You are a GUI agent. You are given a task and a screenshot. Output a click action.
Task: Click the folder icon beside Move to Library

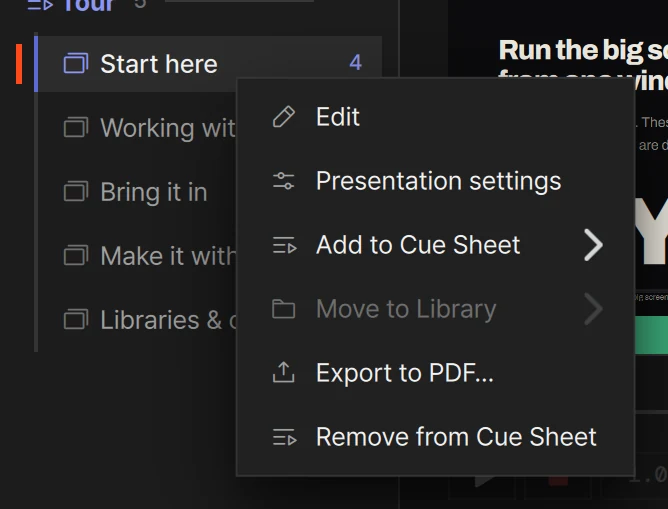point(284,309)
